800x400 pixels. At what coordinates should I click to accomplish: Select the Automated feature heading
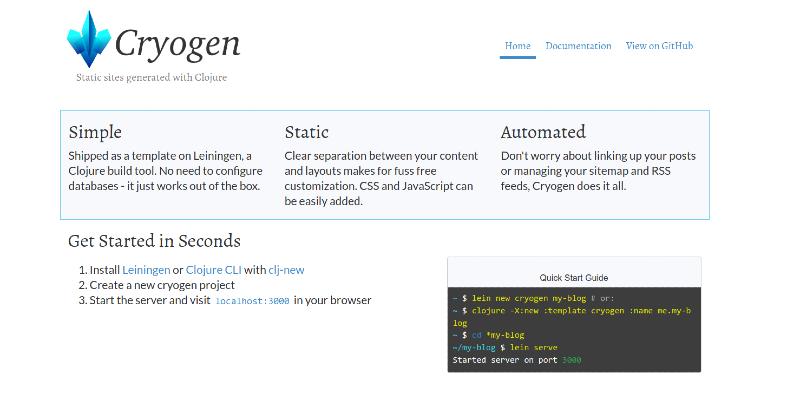543,132
